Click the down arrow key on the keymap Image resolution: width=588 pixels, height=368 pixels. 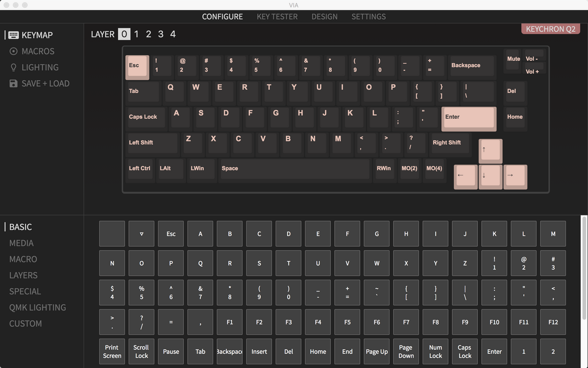[x=490, y=177]
